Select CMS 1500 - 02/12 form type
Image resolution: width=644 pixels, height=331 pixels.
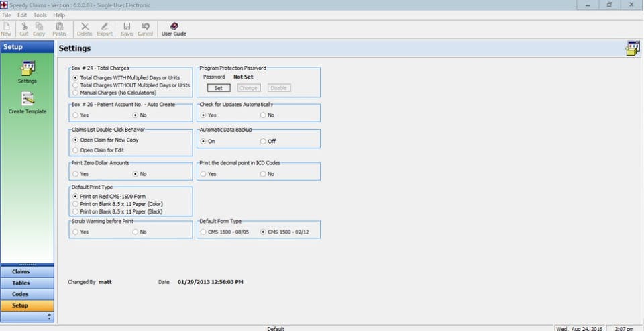pos(263,232)
